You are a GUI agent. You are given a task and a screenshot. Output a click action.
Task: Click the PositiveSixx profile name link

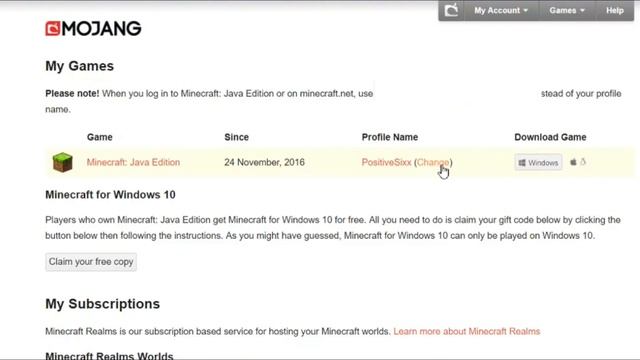click(x=386, y=162)
